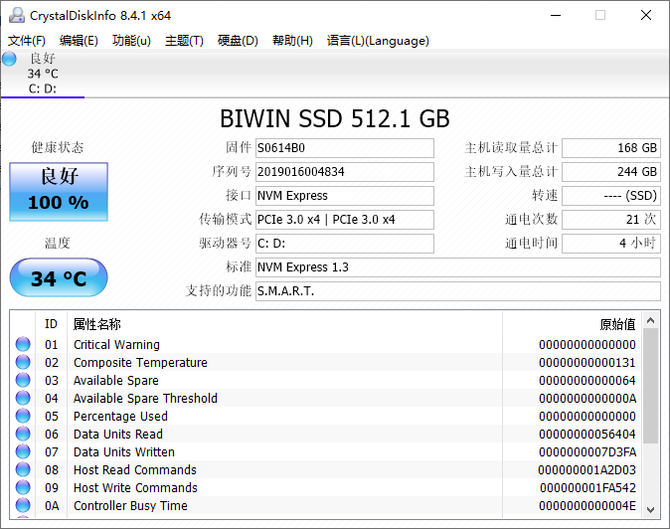
Task: Open the 文件(F) menu
Action: (x=27, y=41)
